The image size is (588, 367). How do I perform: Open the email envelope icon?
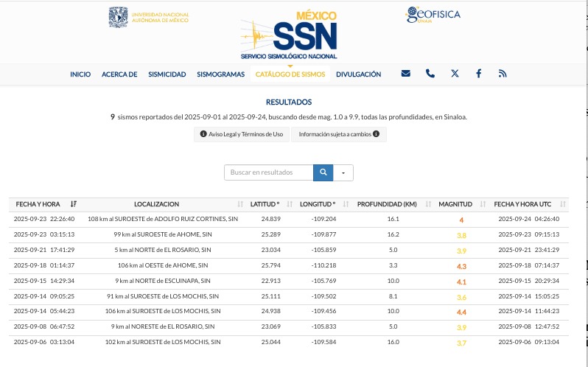click(405, 74)
